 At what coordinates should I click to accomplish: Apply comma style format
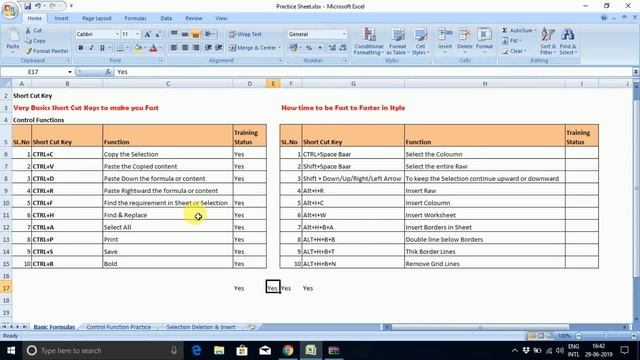coord(320,48)
